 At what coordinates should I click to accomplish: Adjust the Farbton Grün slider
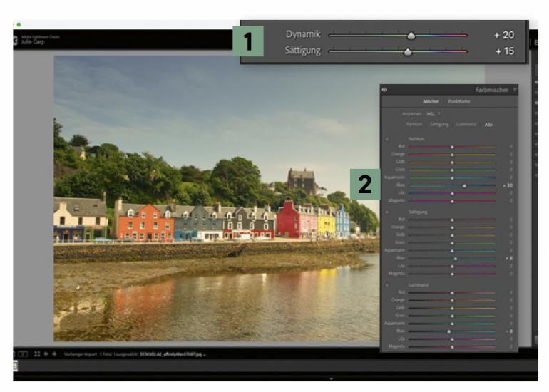pyautogui.click(x=452, y=170)
